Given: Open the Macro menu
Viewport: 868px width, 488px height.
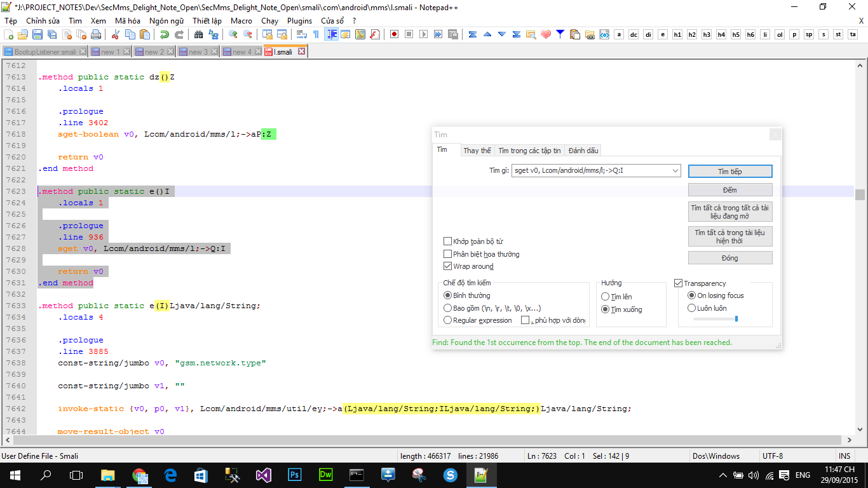Looking at the screenshot, I should point(241,20).
